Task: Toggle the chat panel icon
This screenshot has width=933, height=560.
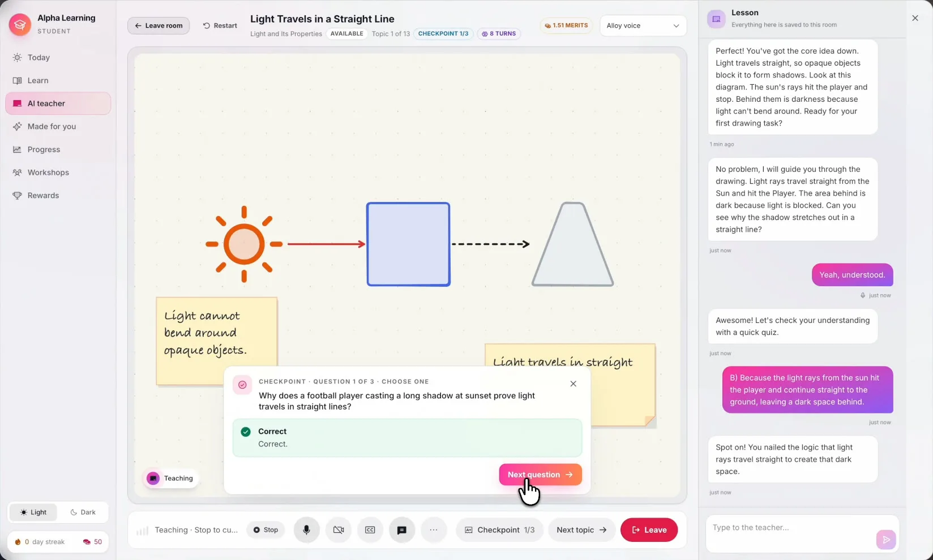Action: pyautogui.click(x=402, y=530)
